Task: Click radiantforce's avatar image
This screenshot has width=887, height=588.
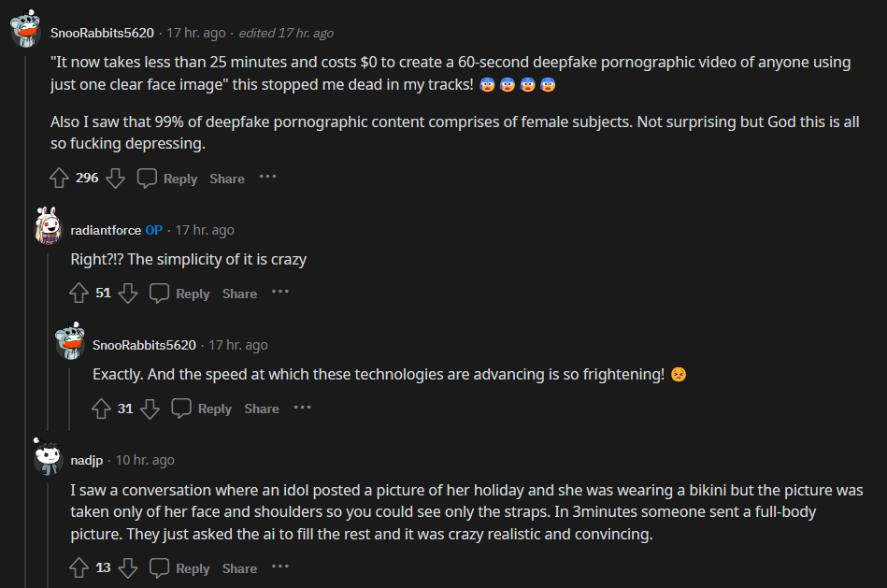Action: click(48, 226)
